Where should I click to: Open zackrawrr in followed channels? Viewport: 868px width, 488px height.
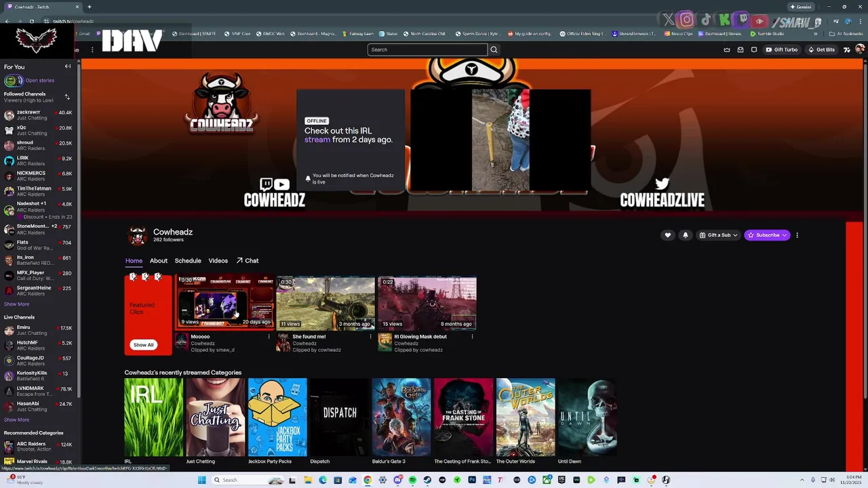coord(38,115)
